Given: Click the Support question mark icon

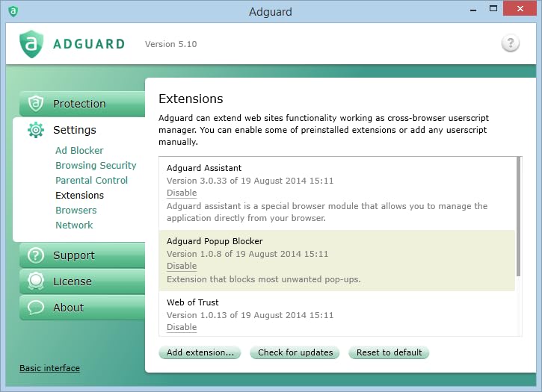Looking at the screenshot, I should [x=36, y=255].
